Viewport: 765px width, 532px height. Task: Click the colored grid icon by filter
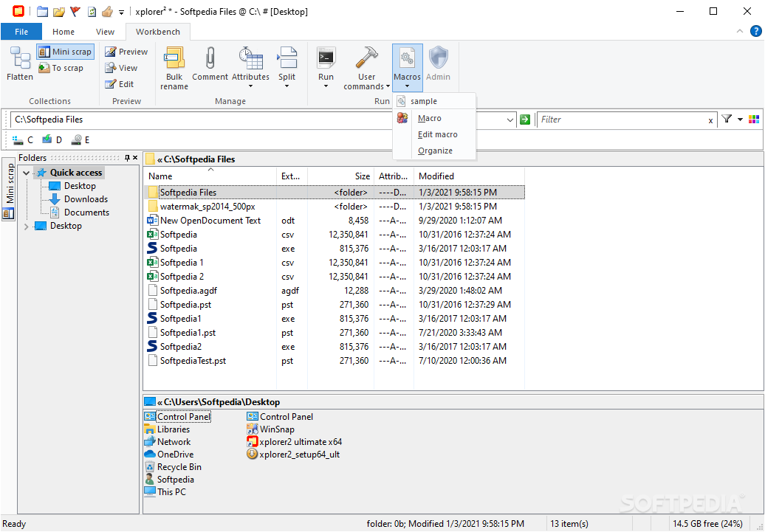(x=754, y=120)
